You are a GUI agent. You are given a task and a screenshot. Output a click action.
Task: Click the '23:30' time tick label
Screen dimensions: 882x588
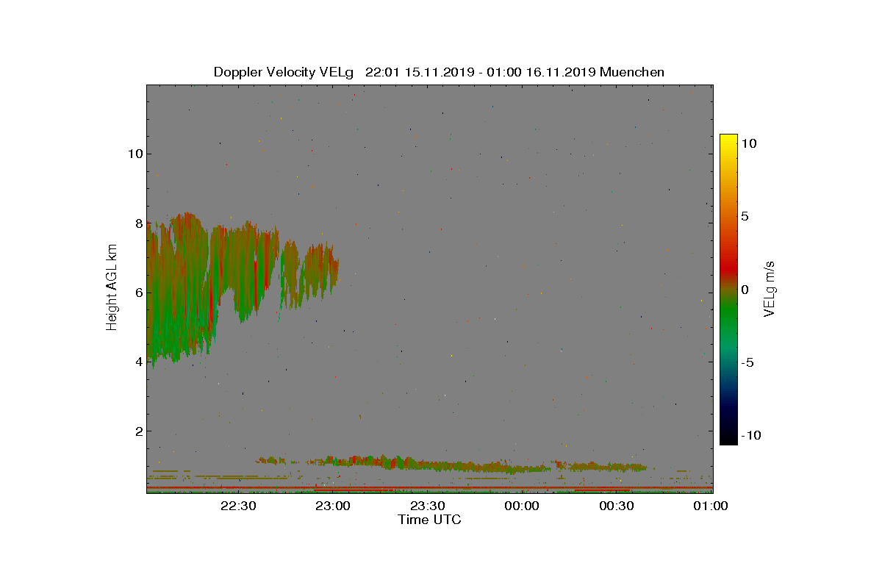(x=428, y=506)
